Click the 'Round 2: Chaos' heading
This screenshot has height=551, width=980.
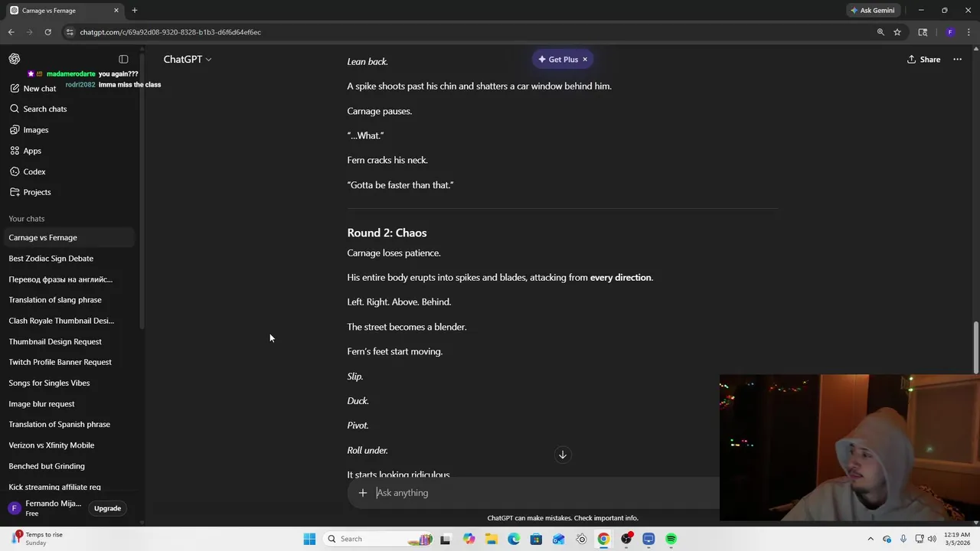[387, 233]
